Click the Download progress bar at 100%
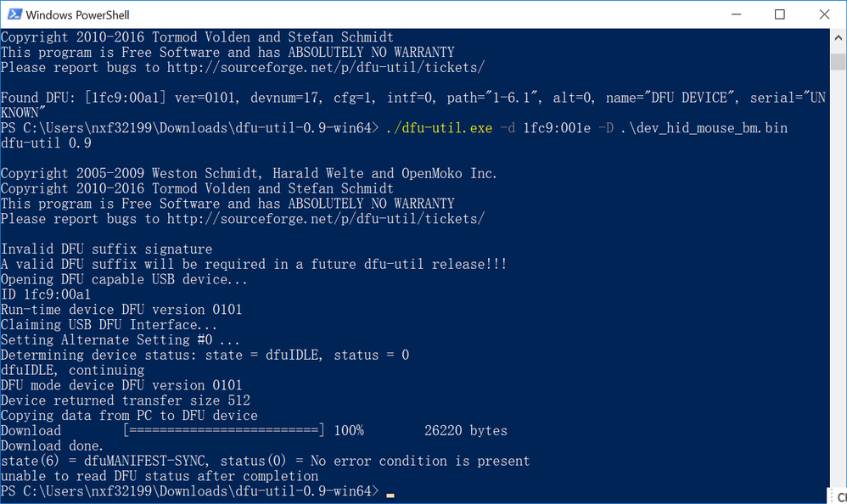847x504 pixels. pos(224,430)
